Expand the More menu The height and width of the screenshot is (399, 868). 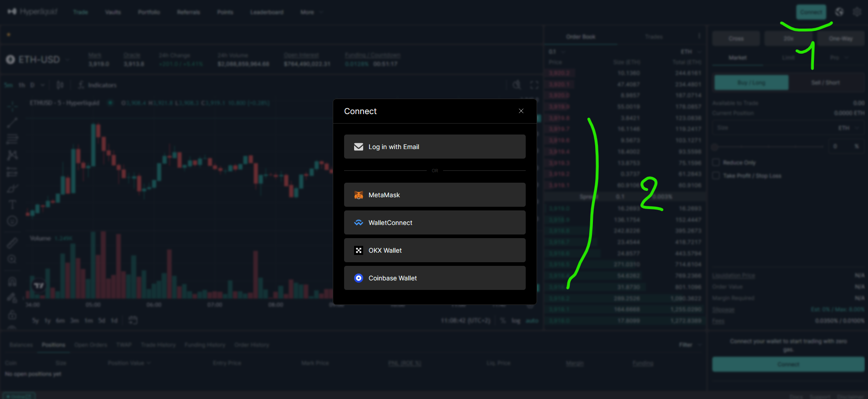[x=311, y=12]
